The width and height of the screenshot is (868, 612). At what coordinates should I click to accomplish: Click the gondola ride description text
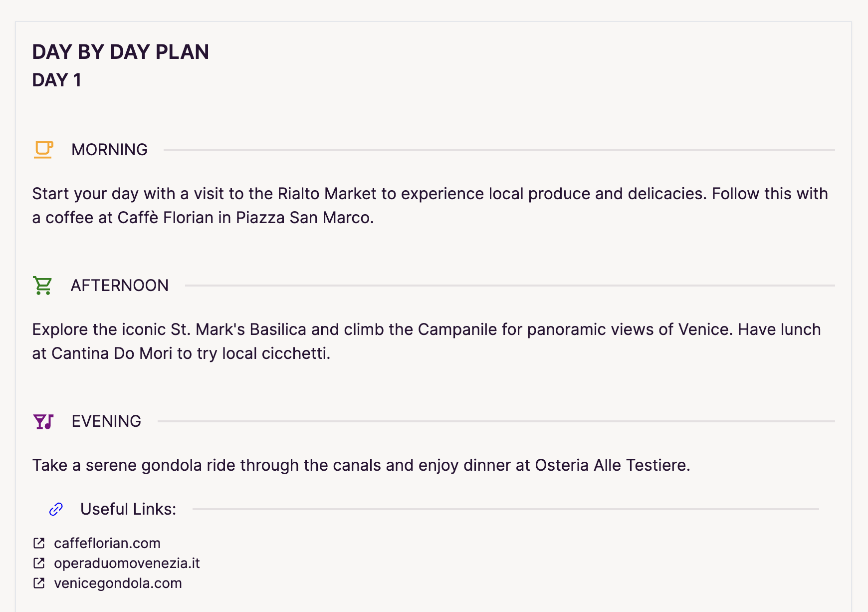tap(361, 465)
